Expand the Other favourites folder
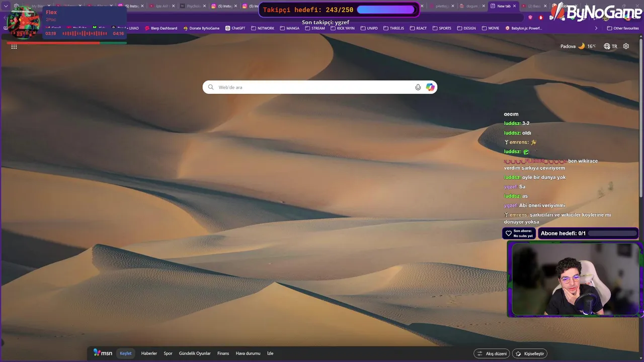Viewport: 644px width, 362px height. click(x=623, y=28)
